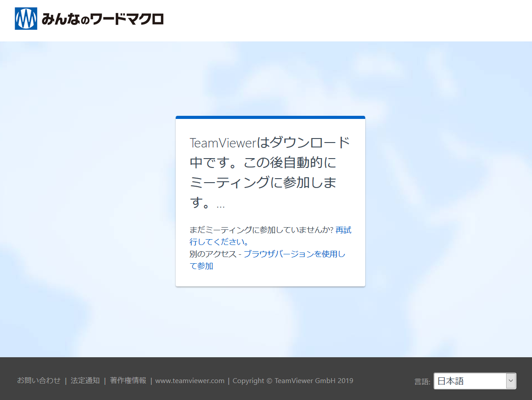Click the まだミーティングに参加していませんか? text

point(261,230)
